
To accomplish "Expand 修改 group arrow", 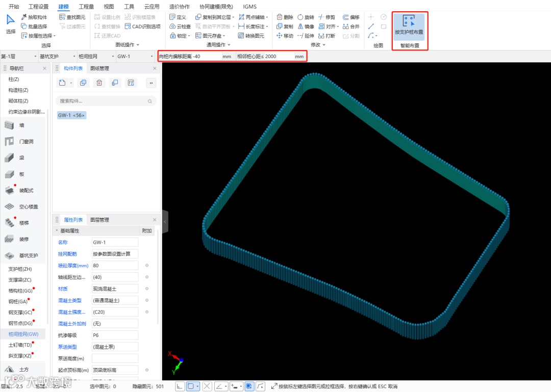I will (324, 45).
